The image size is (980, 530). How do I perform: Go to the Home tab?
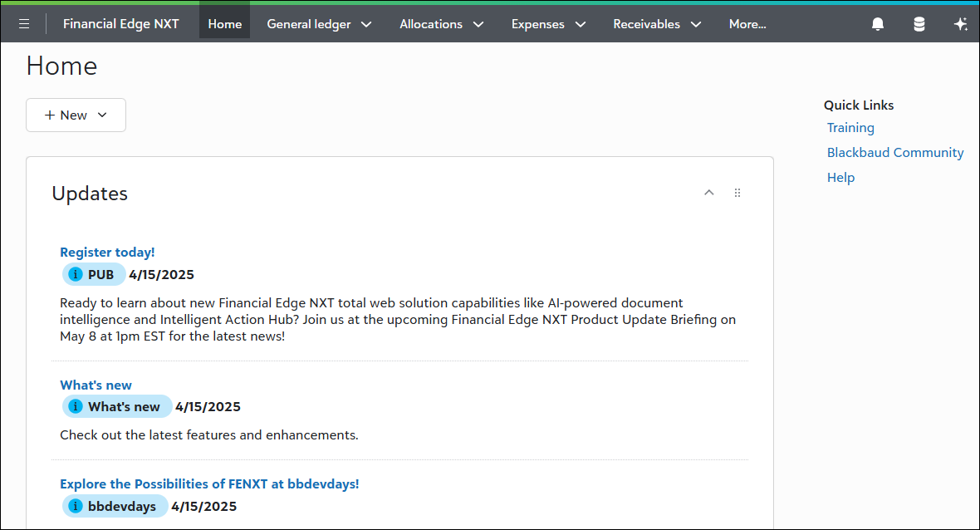(x=224, y=24)
